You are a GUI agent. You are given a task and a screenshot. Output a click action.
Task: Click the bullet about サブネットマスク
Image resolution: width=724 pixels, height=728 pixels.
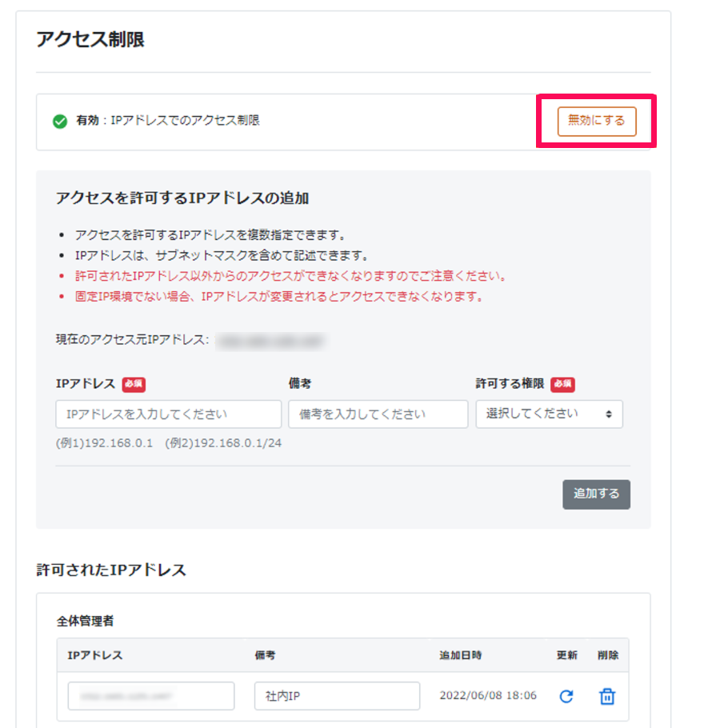tap(222, 255)
